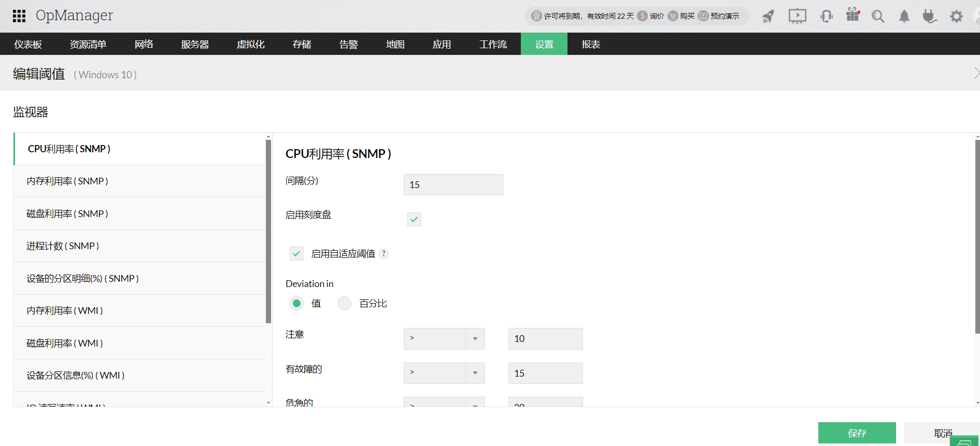Open the chat widget icon

[964, 442]
